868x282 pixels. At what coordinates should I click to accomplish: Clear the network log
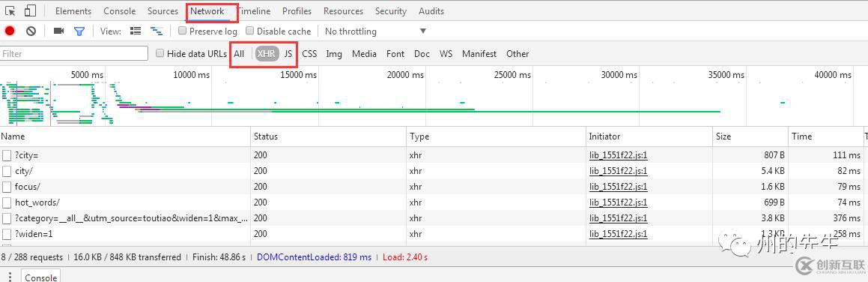31,31
